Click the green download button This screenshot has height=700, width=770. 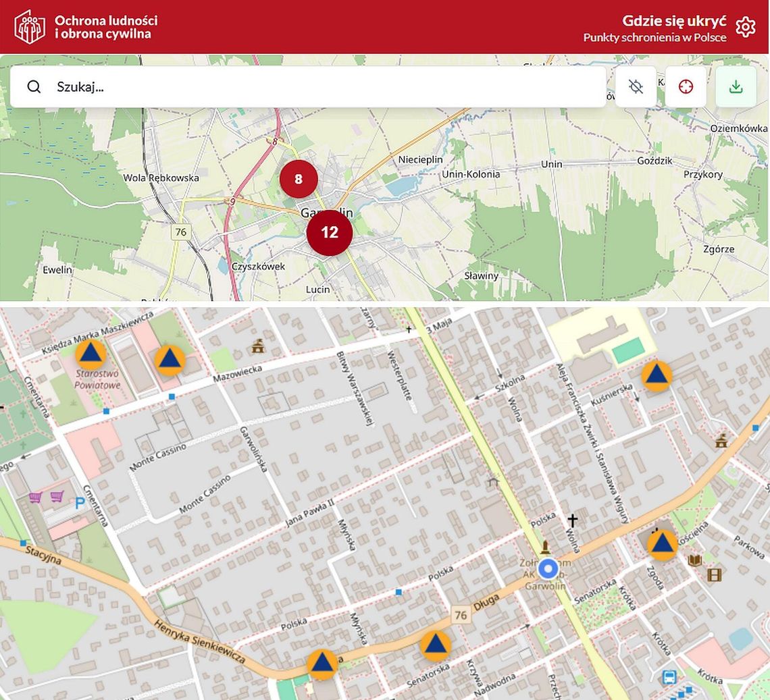736,87
